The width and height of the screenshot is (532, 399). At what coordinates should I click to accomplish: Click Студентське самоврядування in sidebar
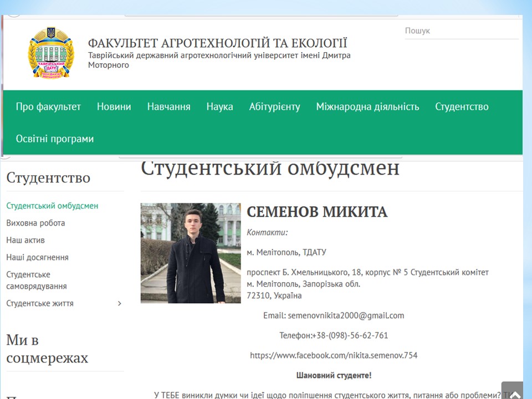(37, 280)
